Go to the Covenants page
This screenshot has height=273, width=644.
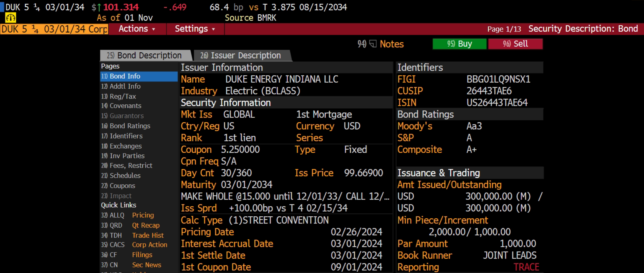(x=125, y=106)
